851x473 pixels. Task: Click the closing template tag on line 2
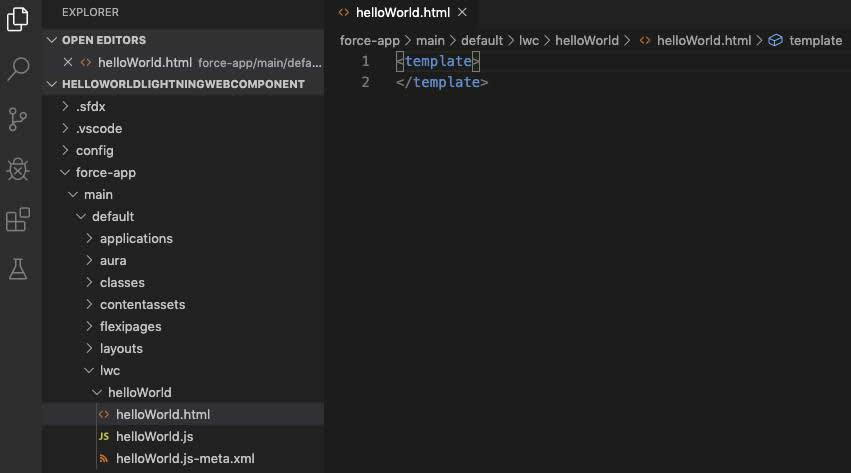click(x=442, y=82)
